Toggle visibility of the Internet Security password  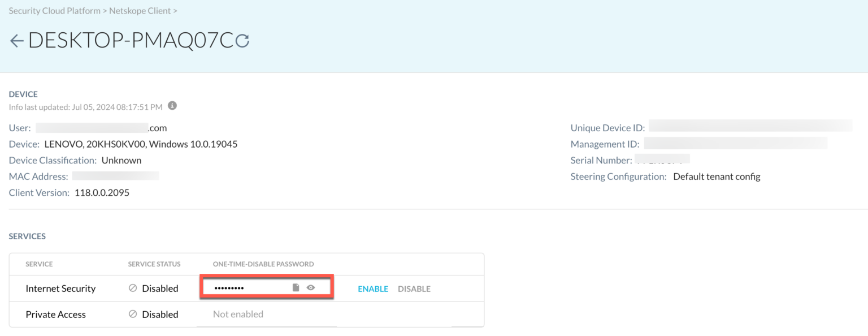[310, 287]
